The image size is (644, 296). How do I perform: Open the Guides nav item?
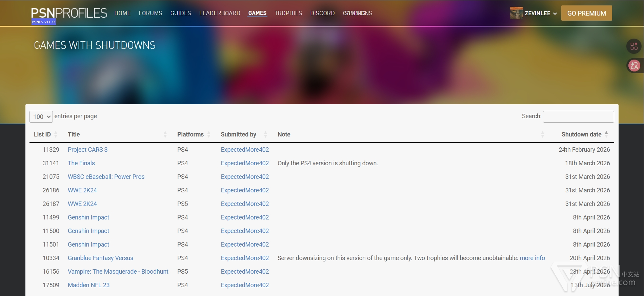[180, 13]
